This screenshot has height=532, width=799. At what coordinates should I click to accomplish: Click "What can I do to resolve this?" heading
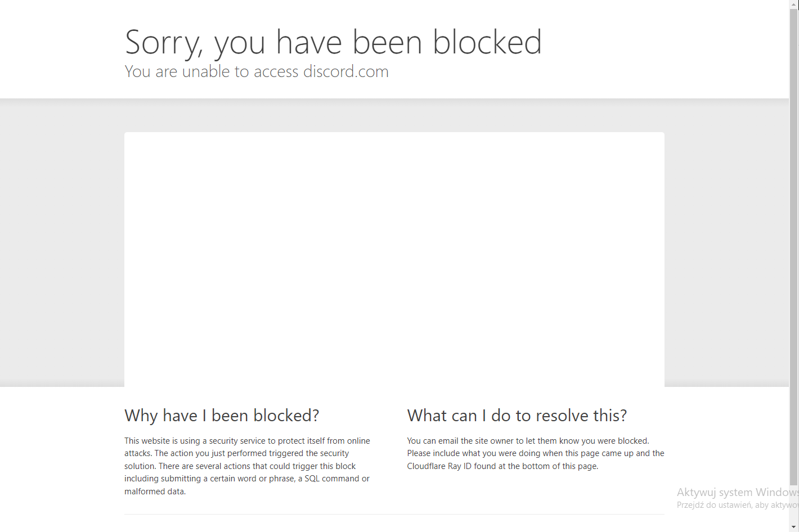[x=517, y=416]
